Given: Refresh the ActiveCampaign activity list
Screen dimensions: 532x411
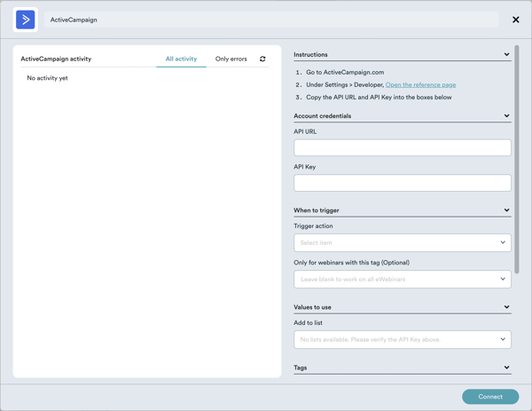Looking at the screenshot, I should tap(262, 59).
